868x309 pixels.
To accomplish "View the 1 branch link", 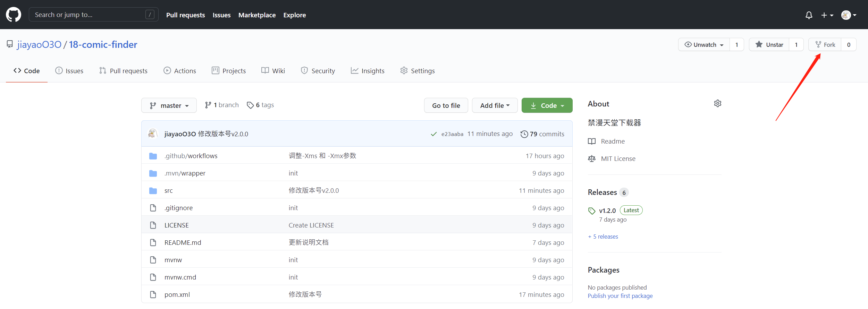I will point(222,105).
